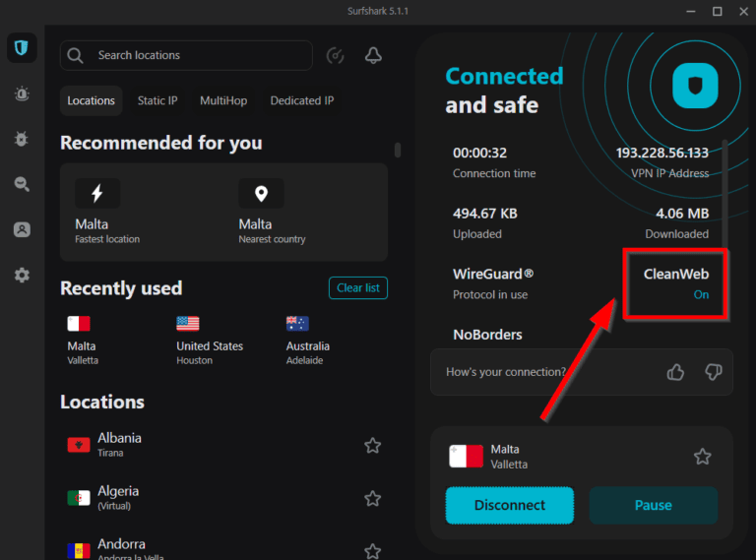The width and height of the screenshot is (756, 560).
Task: Switch to the Static IP tab
Action: (157, 100)
